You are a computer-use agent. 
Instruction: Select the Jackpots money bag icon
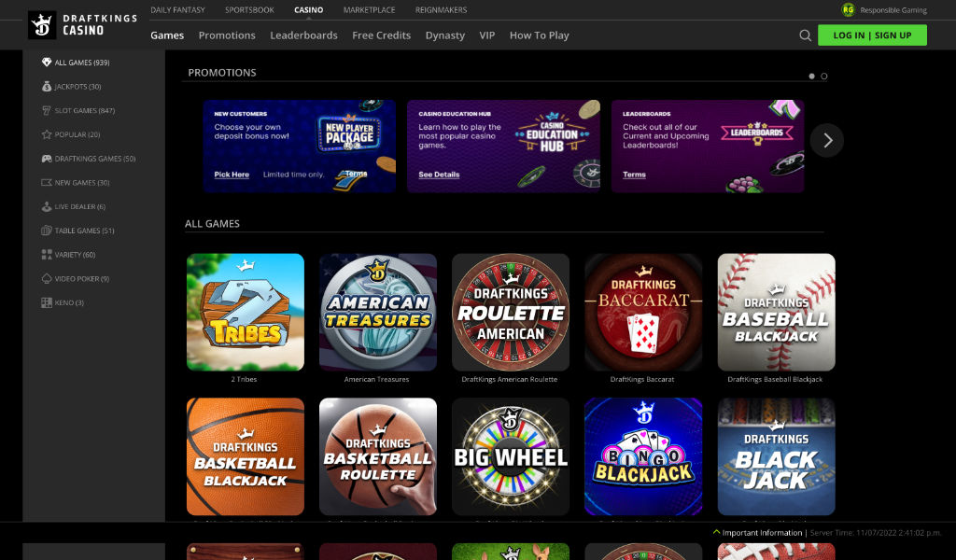coord(47,87)
